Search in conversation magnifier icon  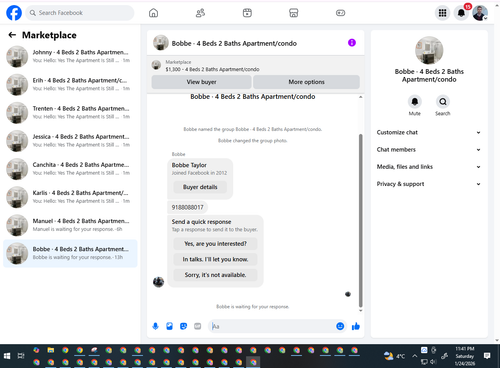[x=443, y=102]
